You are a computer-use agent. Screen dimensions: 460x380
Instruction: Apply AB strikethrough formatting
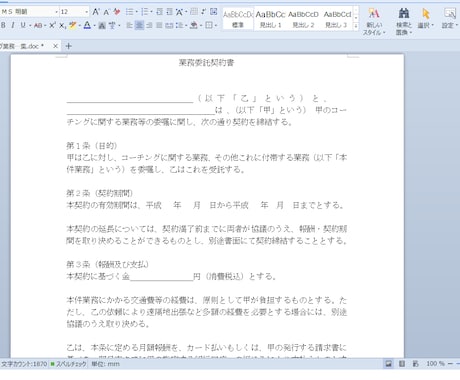[x=38, y=25]
